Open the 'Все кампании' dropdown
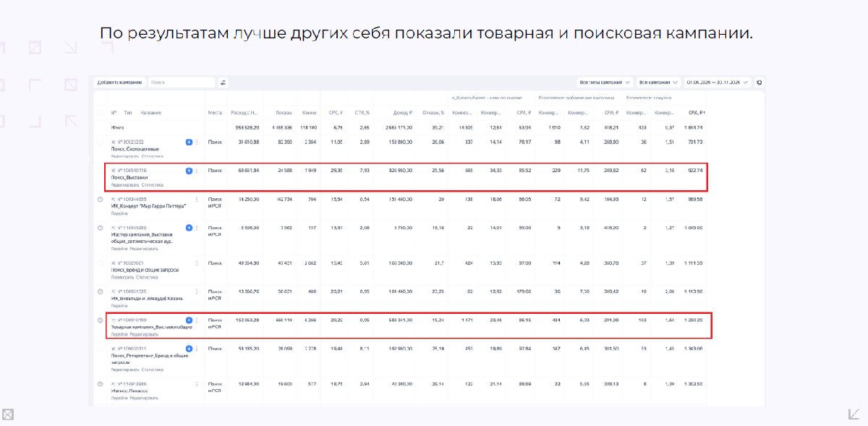The width and height of the screenshot is (868, 426). tap(659, 82)
